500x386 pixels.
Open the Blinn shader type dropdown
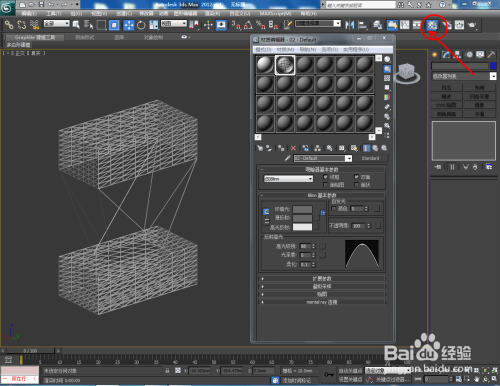(289, 179)
